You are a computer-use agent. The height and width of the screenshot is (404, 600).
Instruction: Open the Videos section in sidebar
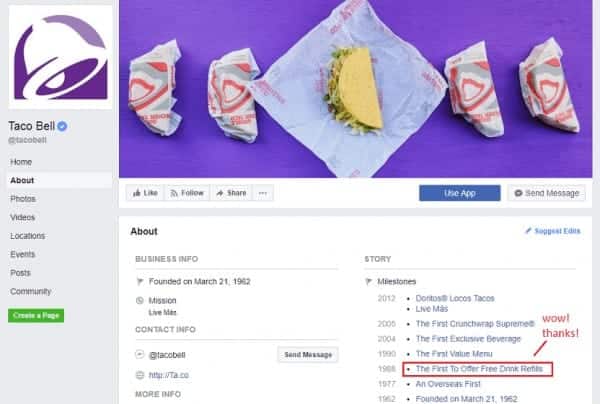tap(23, 217)
